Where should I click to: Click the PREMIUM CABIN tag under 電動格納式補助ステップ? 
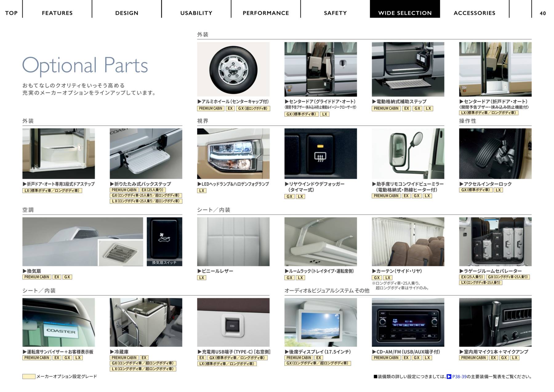coord(386,108)
